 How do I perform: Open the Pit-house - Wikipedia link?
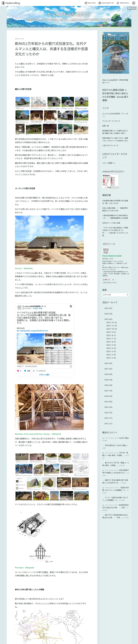(25, 567)
